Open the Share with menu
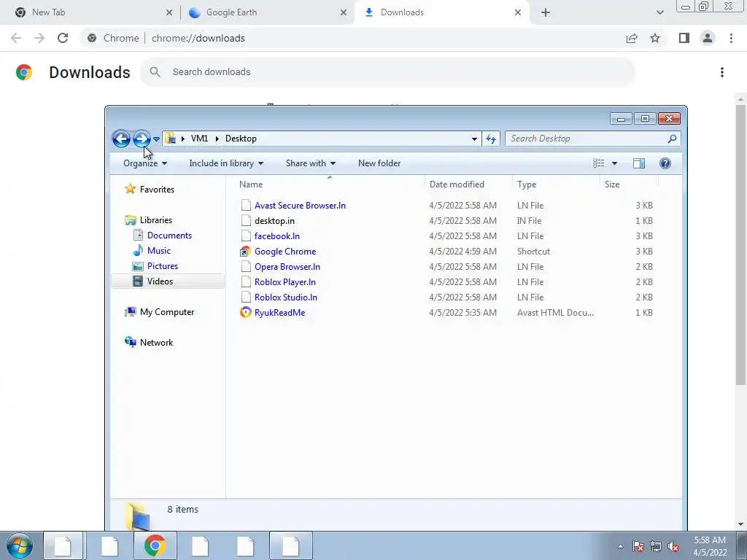This screenshot has width=747, height=560. coord(311,163)
